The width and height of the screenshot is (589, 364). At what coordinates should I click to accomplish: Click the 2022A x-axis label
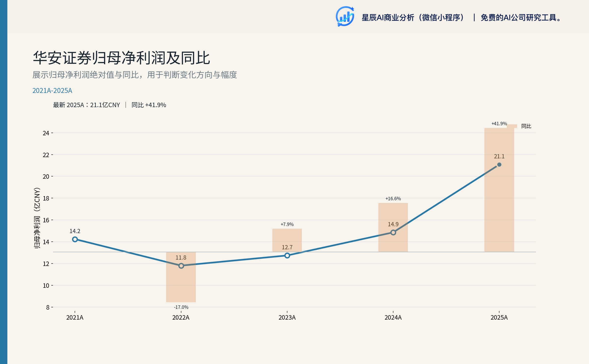pos(181,318)
